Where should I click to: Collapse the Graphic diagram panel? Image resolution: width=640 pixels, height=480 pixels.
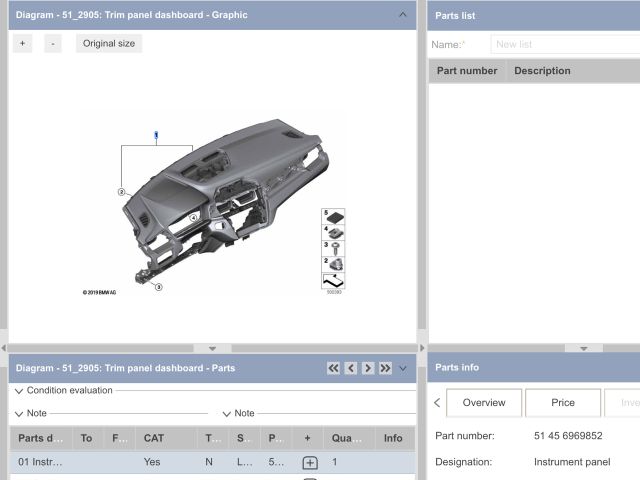(x=402, y=15)
